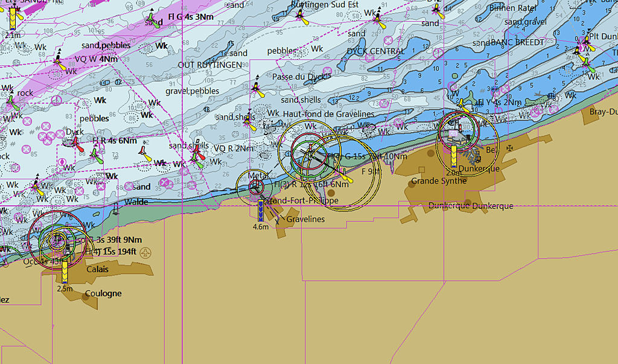
Task: Open the tide station icon above the 2.1m label
Action: pyautogui.click(x=13, y=19)
